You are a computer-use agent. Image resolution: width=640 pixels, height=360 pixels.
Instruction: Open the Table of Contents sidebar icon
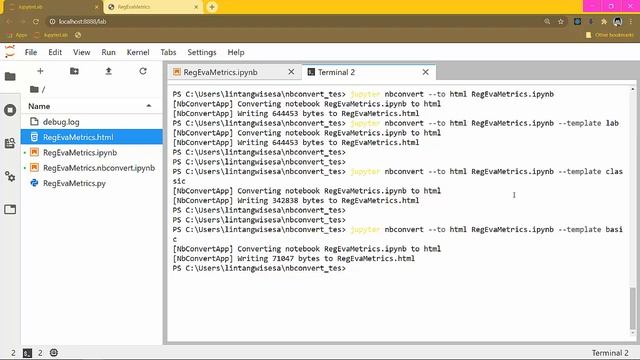click(x=10, y=143)
